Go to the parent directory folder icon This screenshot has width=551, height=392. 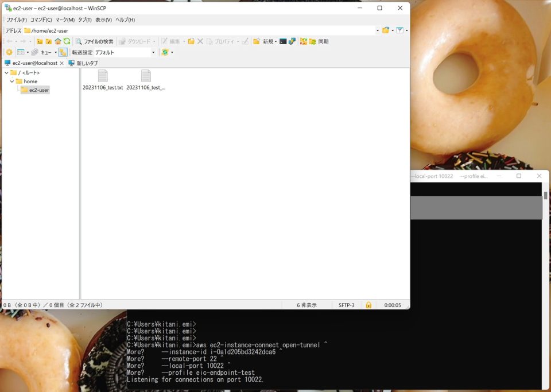pyautogui.click(x=40, y=41)
